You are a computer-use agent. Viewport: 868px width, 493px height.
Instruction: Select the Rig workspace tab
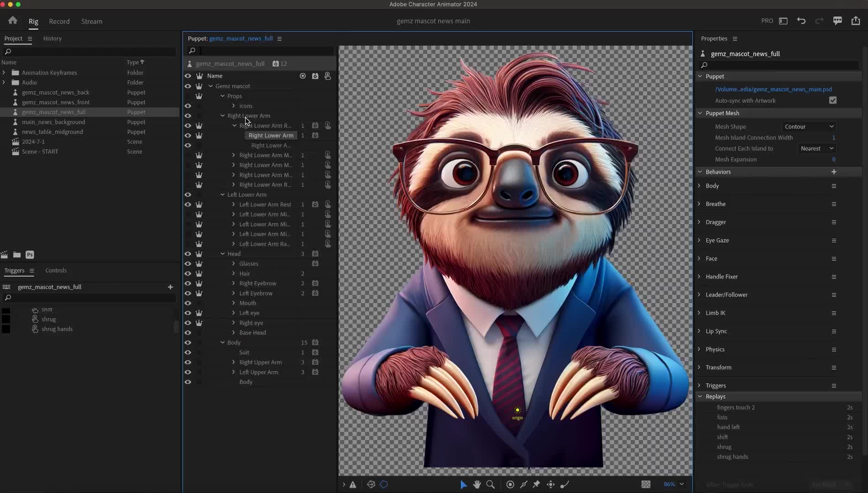click(x=33, y=21)
